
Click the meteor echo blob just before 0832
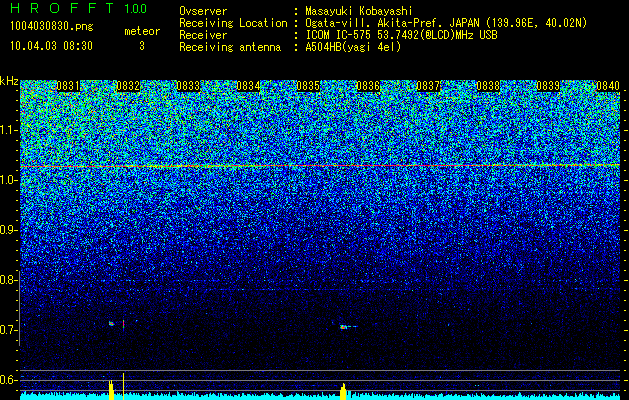112,323
